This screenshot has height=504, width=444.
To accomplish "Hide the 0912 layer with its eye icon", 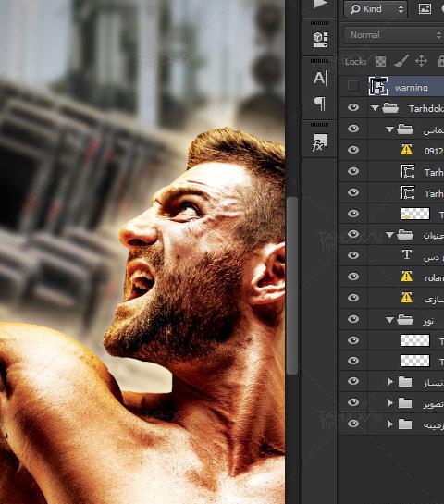I will (353, 150).
